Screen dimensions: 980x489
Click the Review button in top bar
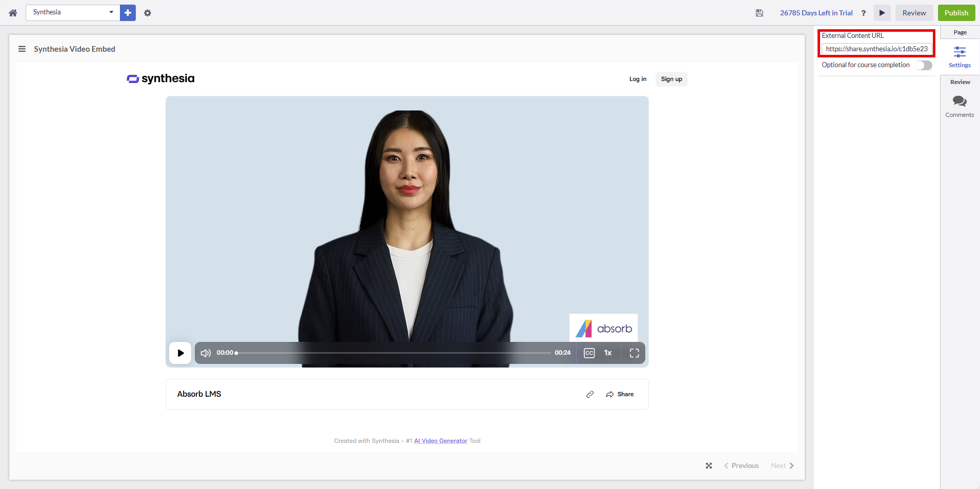point(914,13)
